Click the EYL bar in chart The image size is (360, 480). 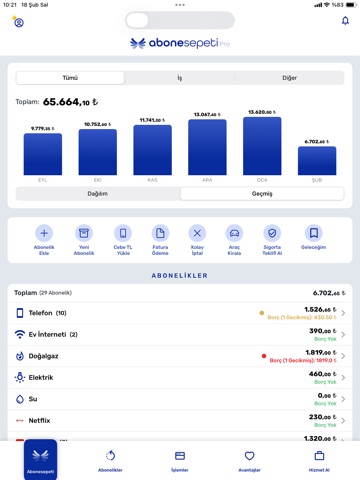(43, 154)
